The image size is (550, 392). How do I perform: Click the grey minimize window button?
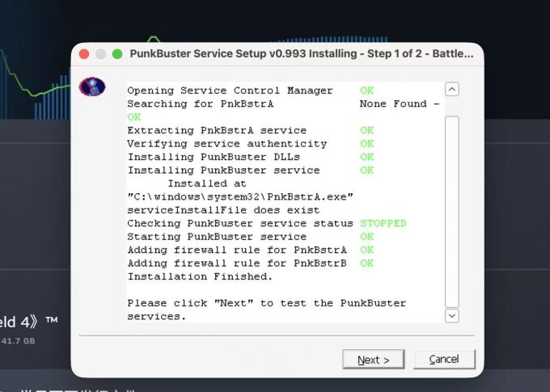(x=100, y=54)
